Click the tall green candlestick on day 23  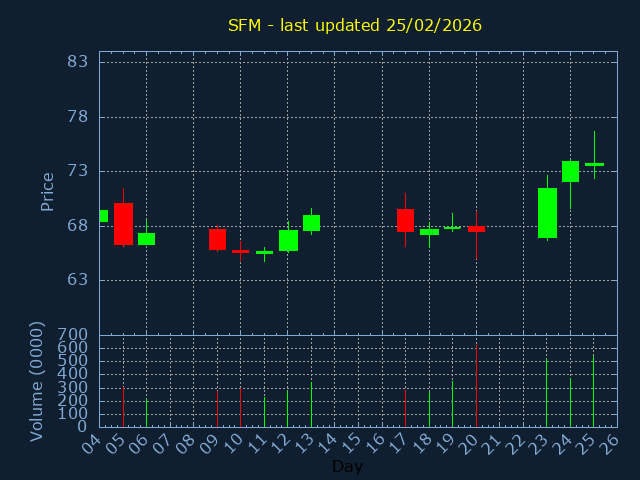547,213
